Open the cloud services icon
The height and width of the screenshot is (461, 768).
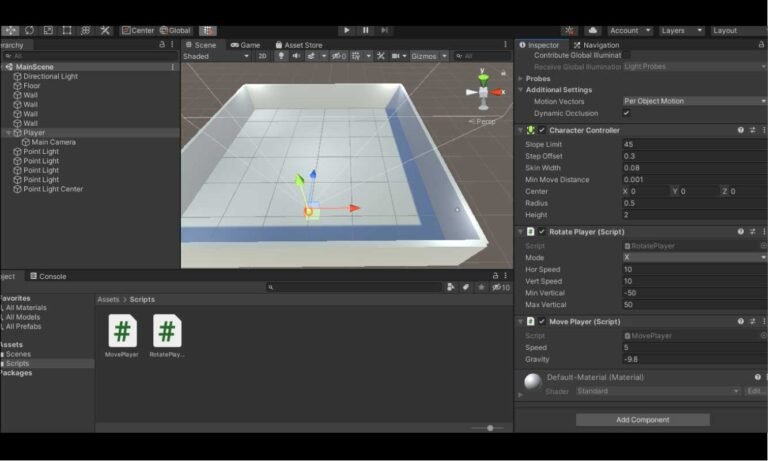(x=593, y=30)
